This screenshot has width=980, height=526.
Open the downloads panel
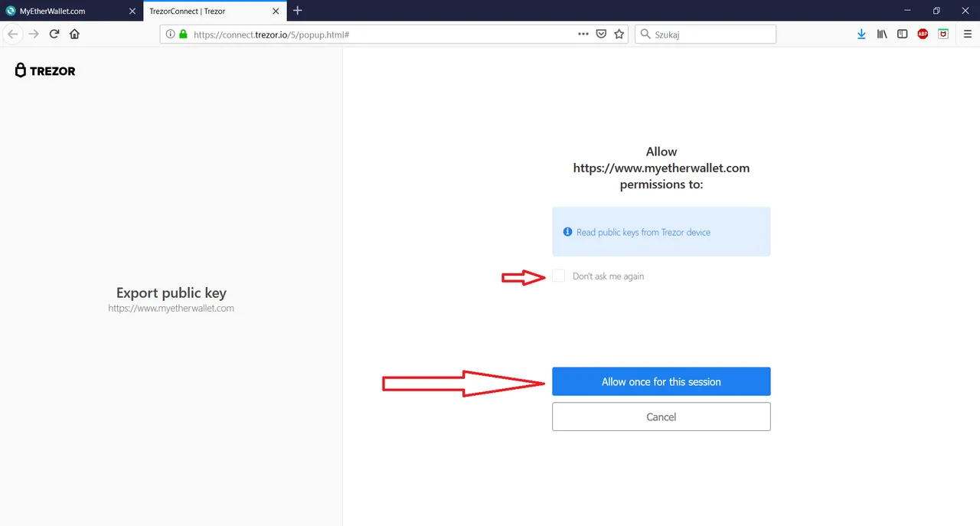coord(861,34)
